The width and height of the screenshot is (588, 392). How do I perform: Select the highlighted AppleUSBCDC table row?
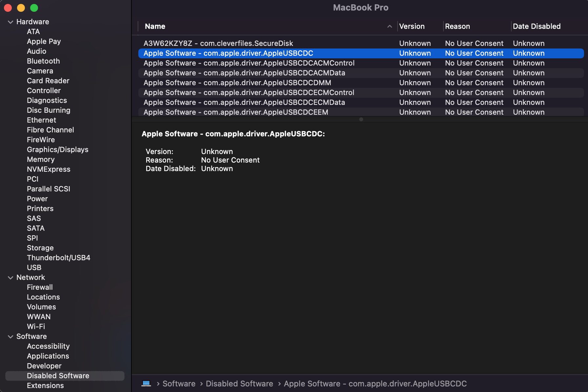pyautogui.click(x=361, y=53)
